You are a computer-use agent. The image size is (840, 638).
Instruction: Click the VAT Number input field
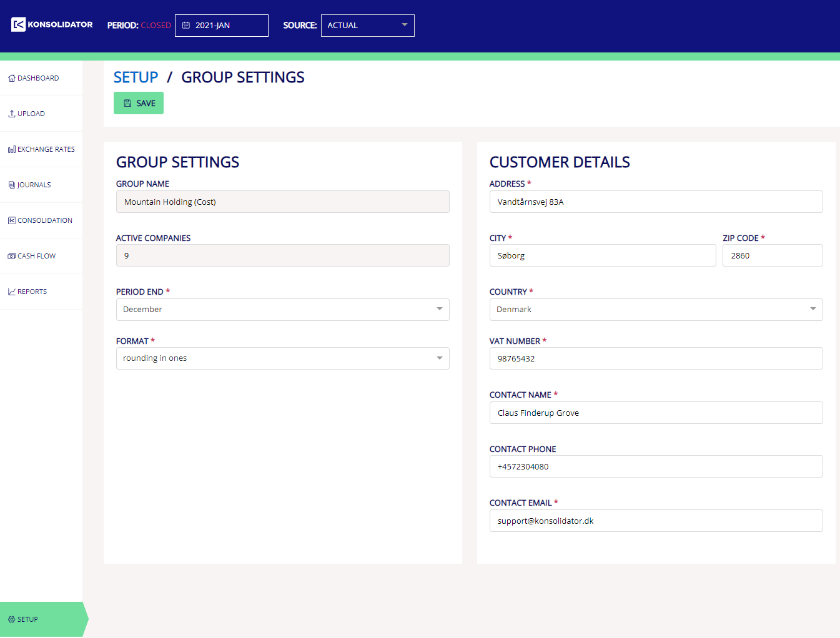(656, 358)
